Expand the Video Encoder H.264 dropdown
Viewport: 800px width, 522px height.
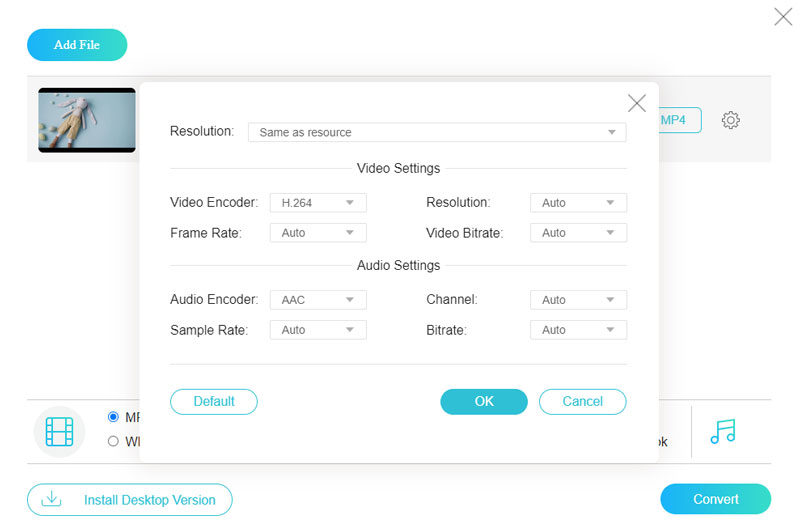point(318,203)
